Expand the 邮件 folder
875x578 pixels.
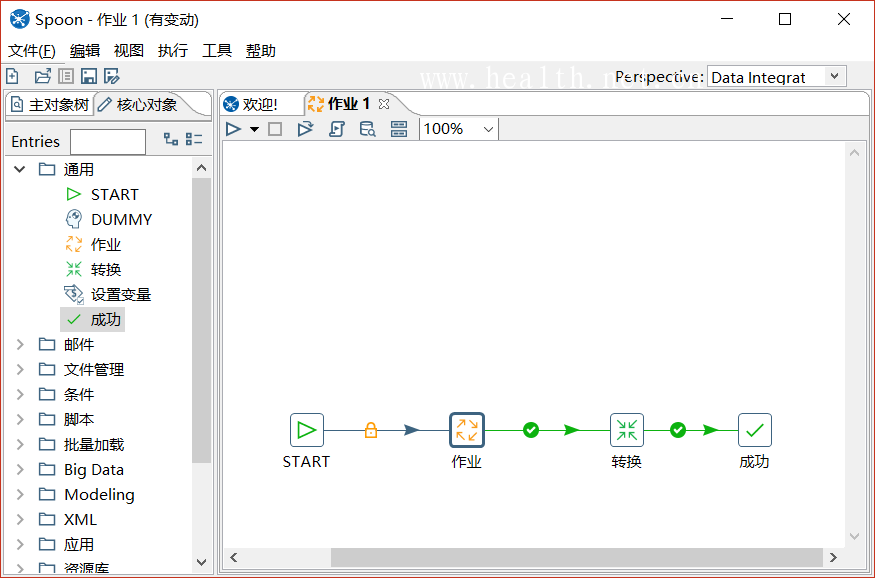20,344
